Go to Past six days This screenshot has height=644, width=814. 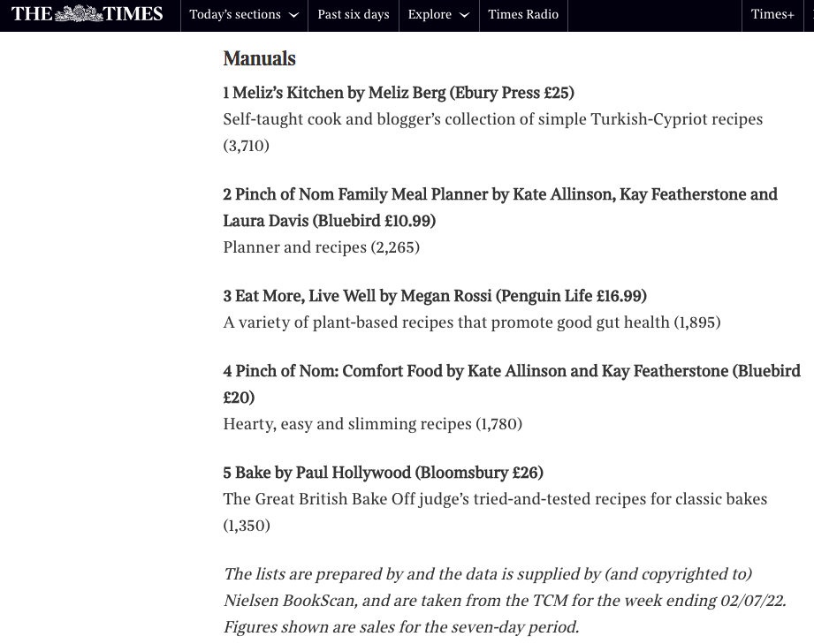[x=354, y=14]
